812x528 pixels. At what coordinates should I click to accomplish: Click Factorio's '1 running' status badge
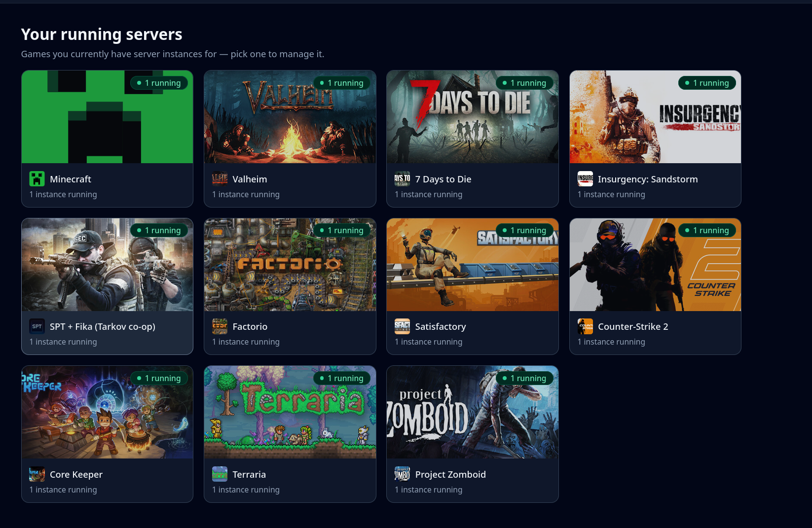tap(342, 230)
